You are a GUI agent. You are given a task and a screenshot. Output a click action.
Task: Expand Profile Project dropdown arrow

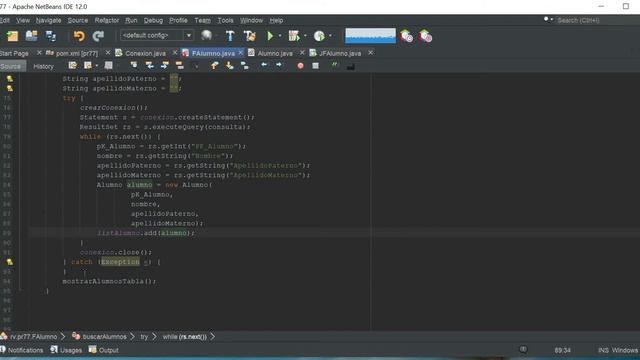point(330,36)
